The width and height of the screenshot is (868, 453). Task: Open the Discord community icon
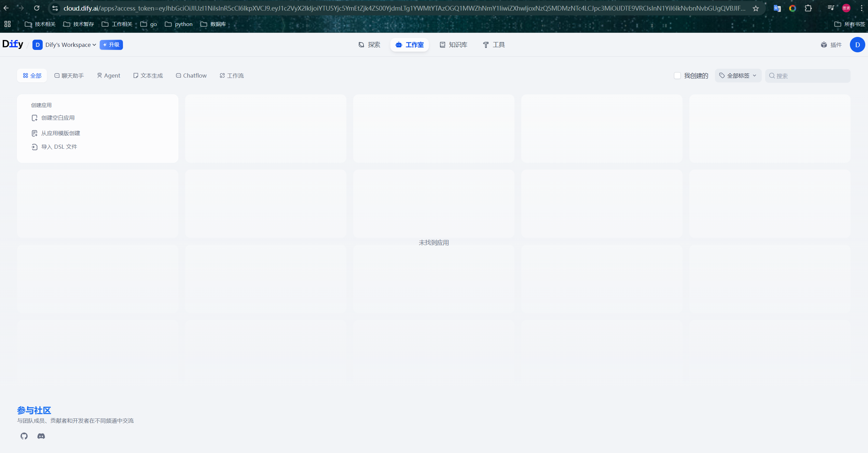click(41, 436)
